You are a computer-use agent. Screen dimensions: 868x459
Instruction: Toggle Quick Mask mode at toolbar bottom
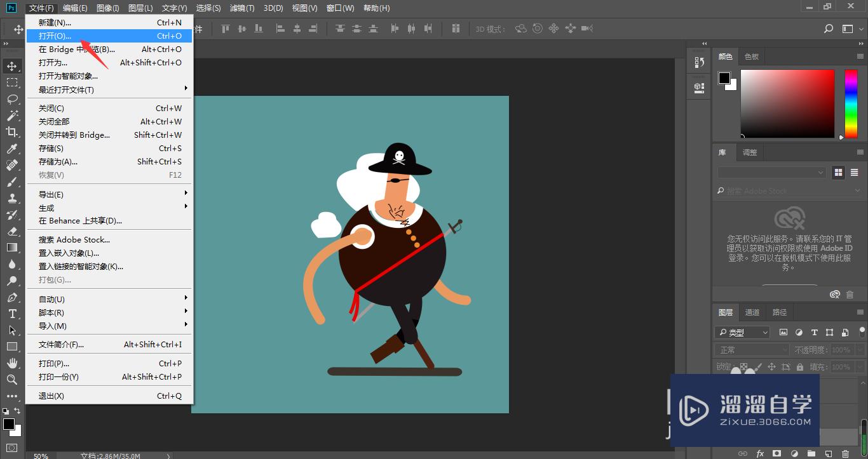click(12, 448)
